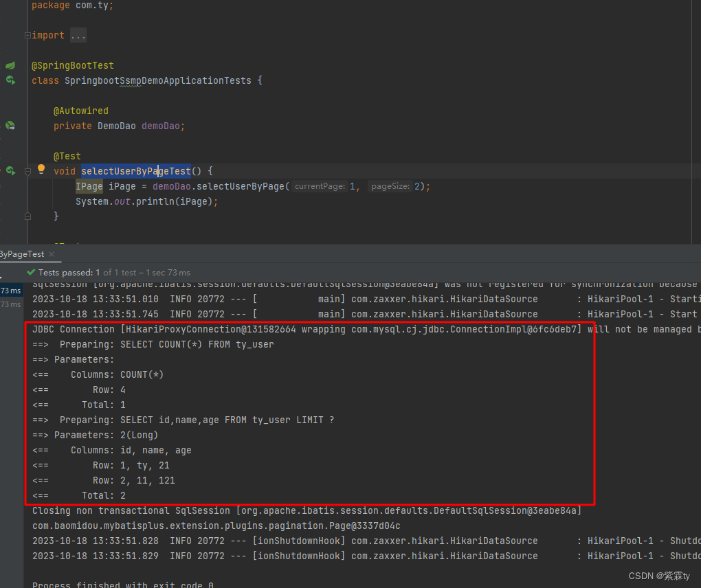The width and height of the screenshot is (701, 588).
Task: Click the currentPage parameter hint
Action: (x=320, y=186)
